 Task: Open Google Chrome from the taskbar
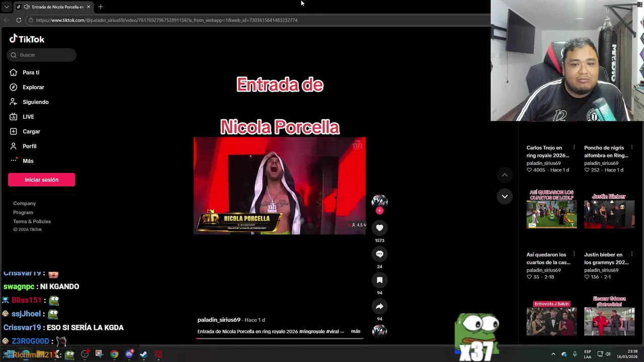114,354
